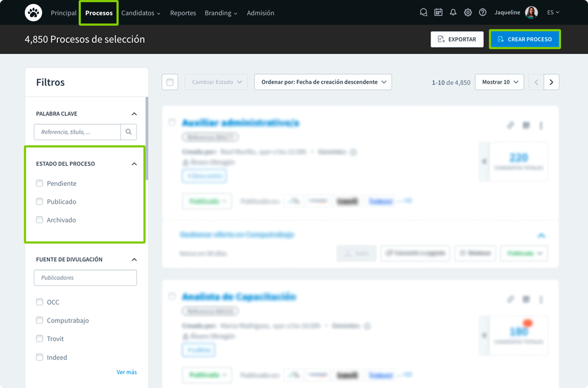Open the calendar icon in top bar
The image size is (588, 388).
[x=438, y=13]
